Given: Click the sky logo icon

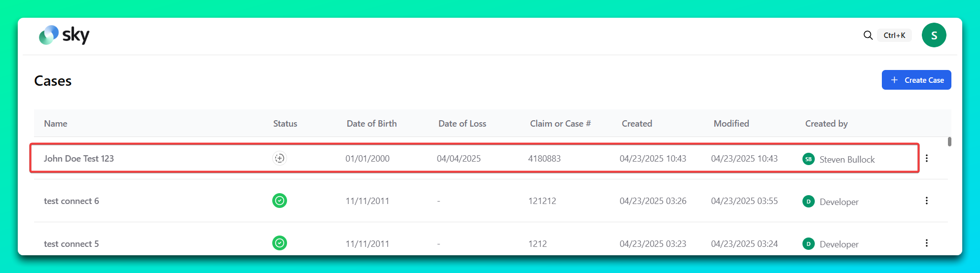Looking at the screenshot, I should 49,35.
